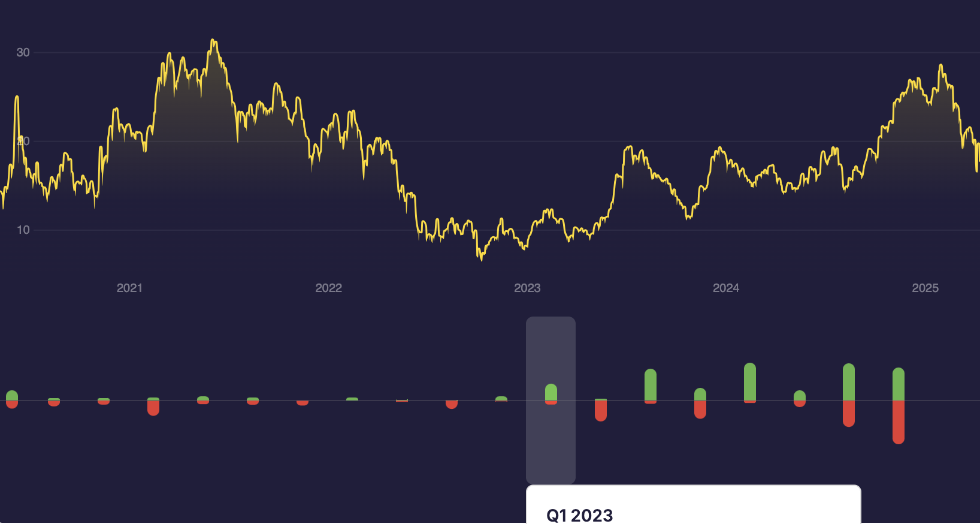Click the 30 y-axis label
Image resolution: width=980 pixels, height=524 pixels.
point(23,53)
